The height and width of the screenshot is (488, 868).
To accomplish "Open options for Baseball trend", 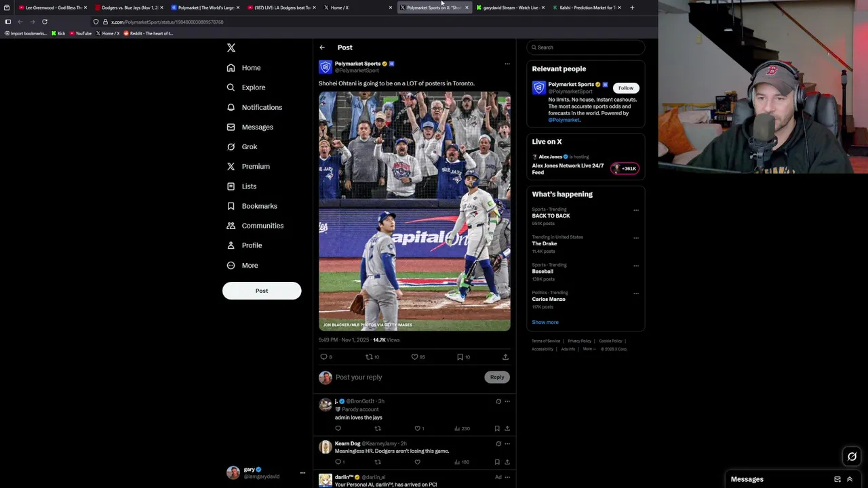I will coord(636,266).
